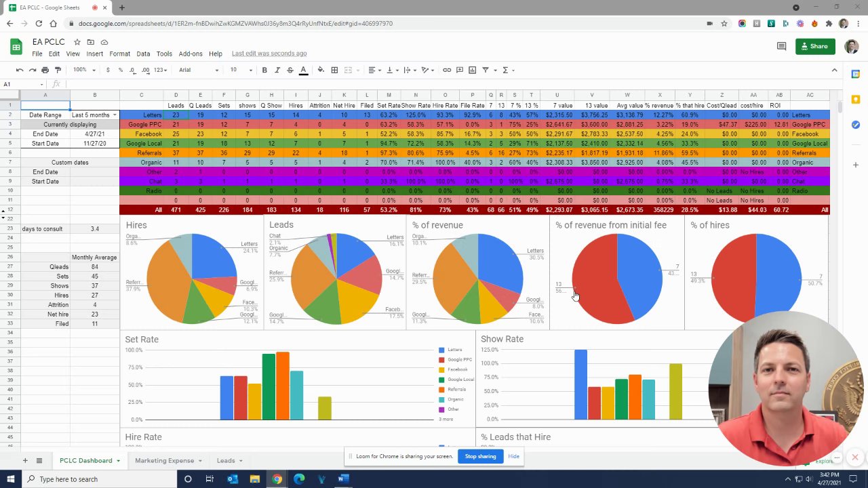Undo the last action in toolbar
Image resolution: width=868 pixels, height=488 pixels.
tap(20, 70)
